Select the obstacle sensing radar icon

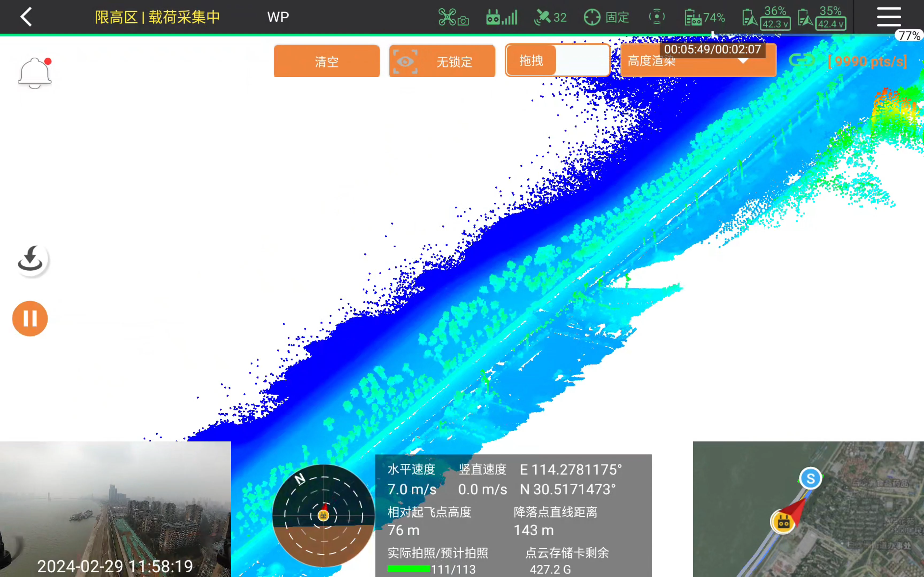[x=657, y=17]
